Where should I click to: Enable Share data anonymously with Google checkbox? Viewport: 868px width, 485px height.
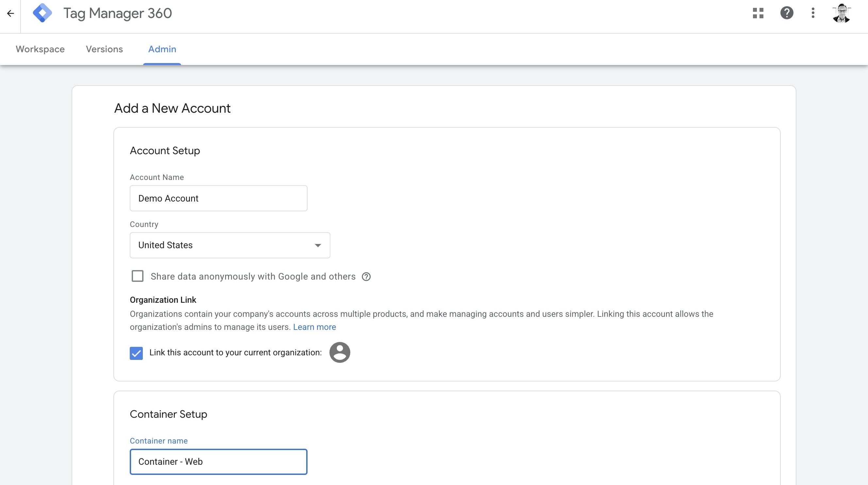coord(138,276)
